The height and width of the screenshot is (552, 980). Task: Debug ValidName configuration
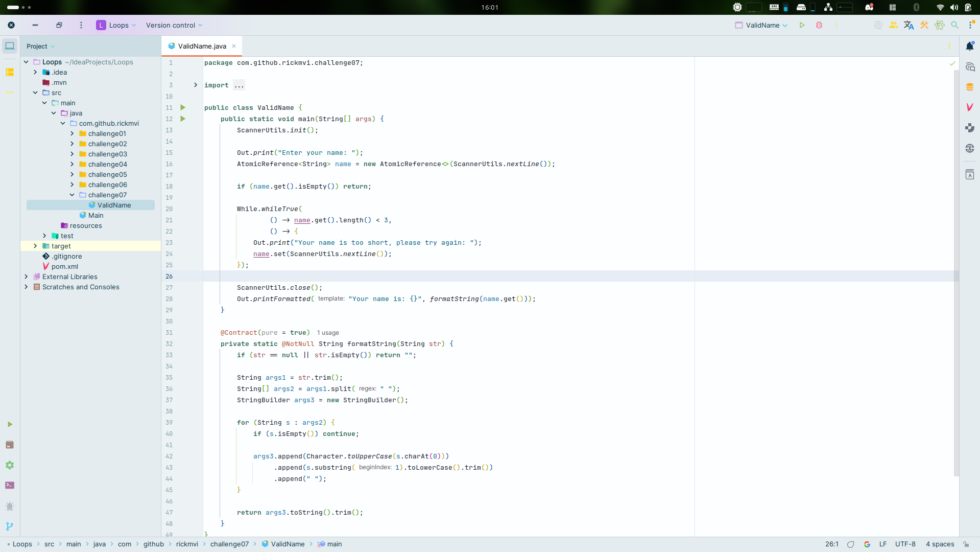click(819, 25)
